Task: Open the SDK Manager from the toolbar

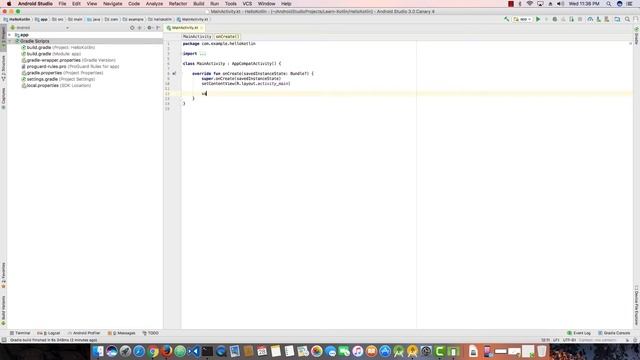Action: [x=607, y=19]
